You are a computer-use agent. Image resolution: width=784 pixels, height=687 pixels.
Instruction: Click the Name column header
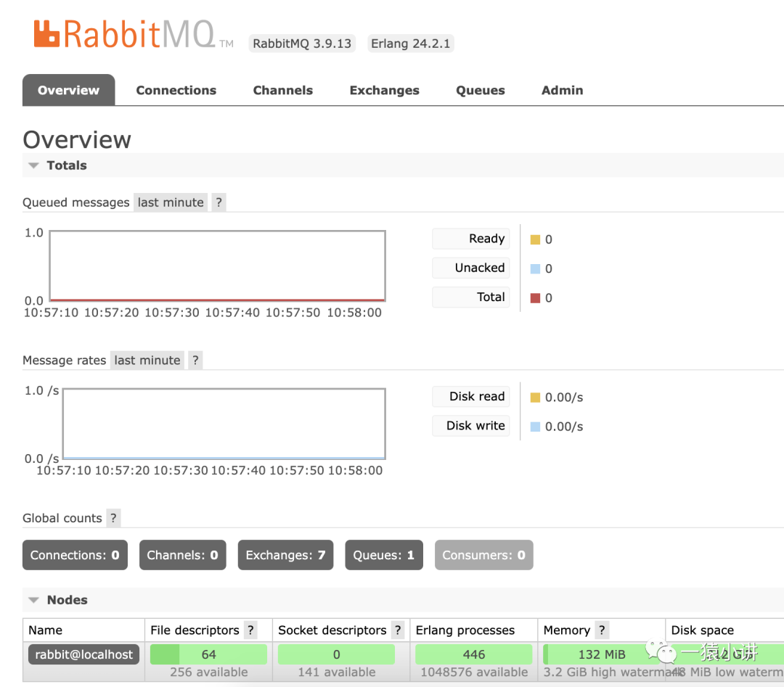point(46,630)
